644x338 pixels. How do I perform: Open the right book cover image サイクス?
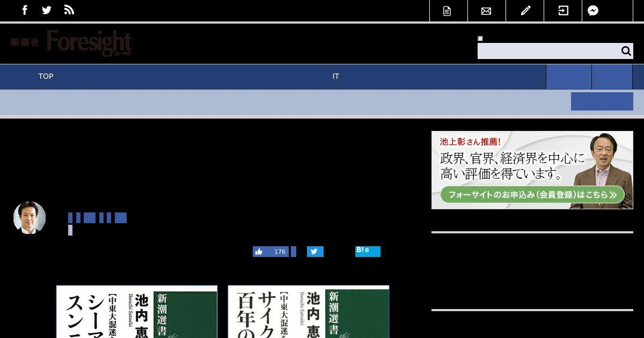point(309,312)
